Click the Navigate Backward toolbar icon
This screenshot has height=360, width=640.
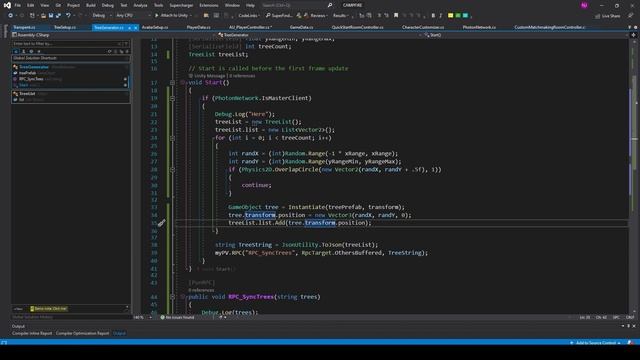10,16
